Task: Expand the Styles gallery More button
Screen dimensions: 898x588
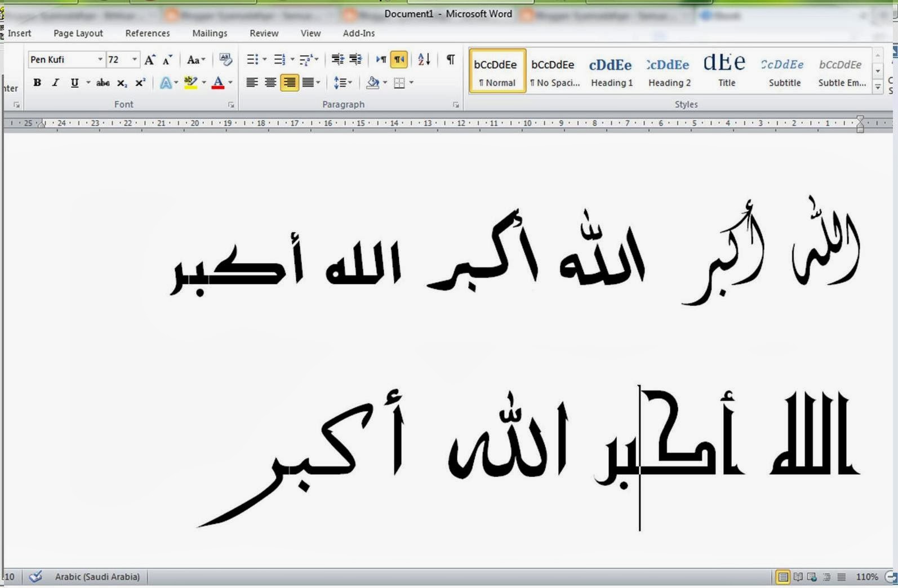Action: tap(878, 87)
